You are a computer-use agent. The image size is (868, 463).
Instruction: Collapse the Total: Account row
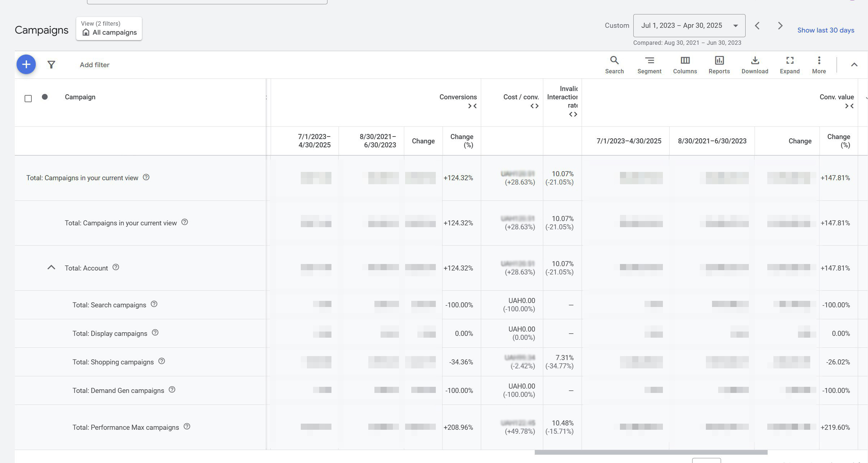point(51,268)
